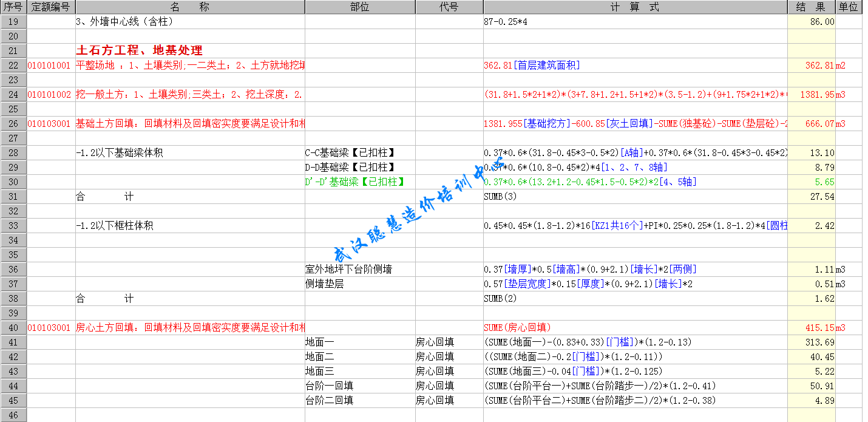This screenshot has height=422, width=868.
Task: Click result value 313.69
Action: click(811, 342)
